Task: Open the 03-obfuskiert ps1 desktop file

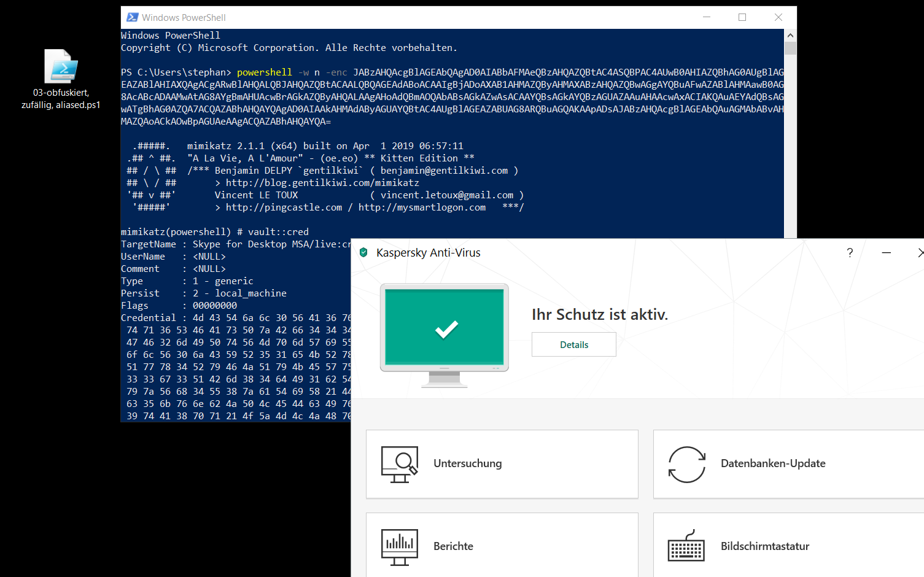Action: click(x=61, y=79)
